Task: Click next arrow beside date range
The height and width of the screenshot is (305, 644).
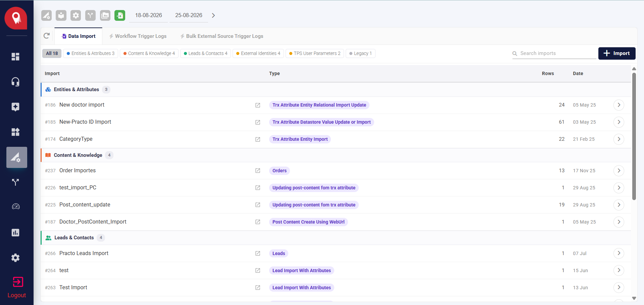Action: [213, 15]
